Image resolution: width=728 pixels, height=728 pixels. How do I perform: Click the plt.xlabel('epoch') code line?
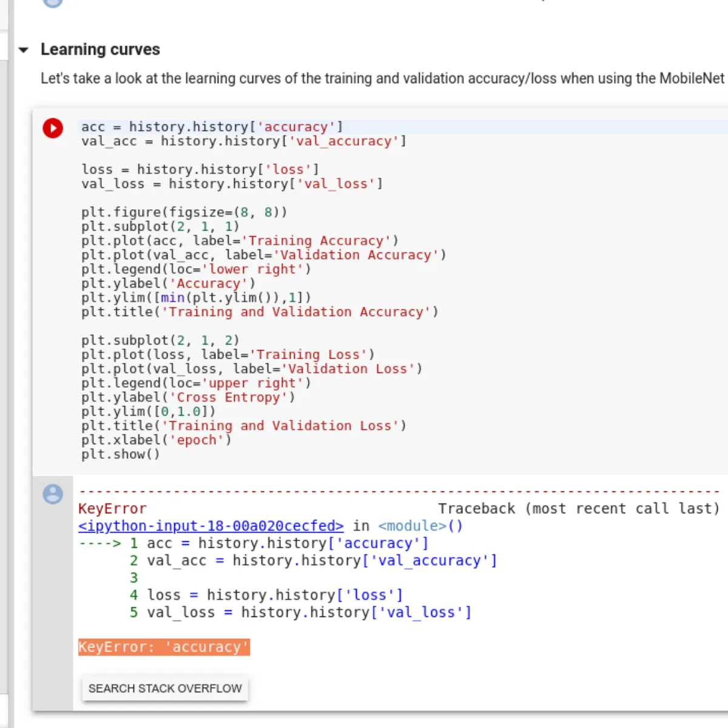157,440
